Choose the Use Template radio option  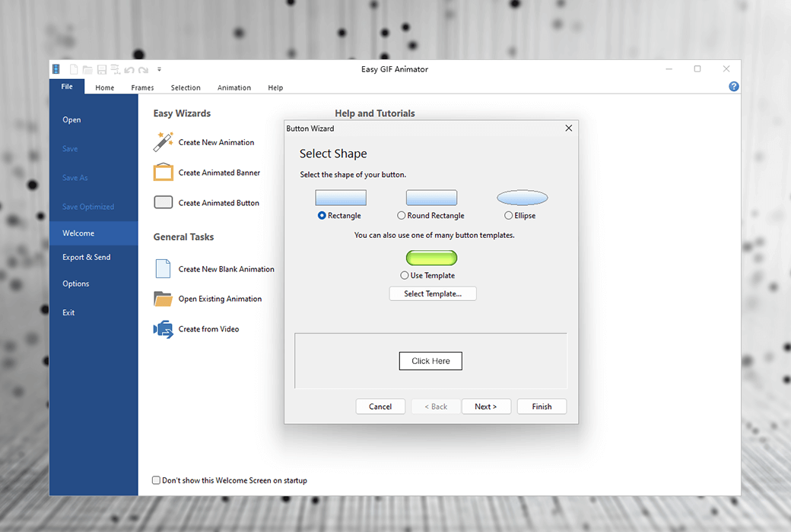point(404,275)
